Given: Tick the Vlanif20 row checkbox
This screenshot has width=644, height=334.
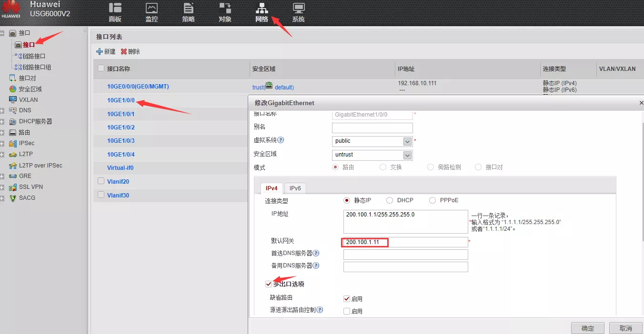Looking at the screenshot, I should (101, 181).
